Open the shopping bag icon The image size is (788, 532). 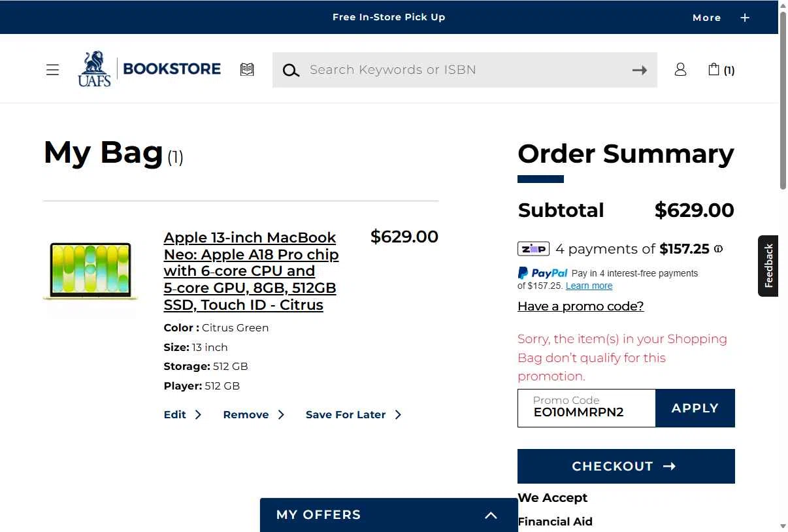[721, 69]
